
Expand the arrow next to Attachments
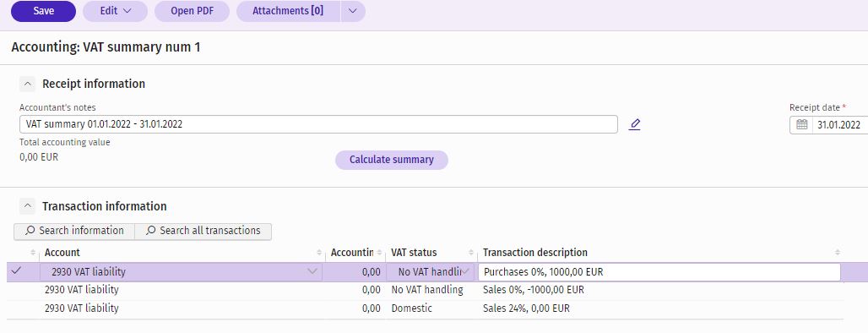pos(353,11)
